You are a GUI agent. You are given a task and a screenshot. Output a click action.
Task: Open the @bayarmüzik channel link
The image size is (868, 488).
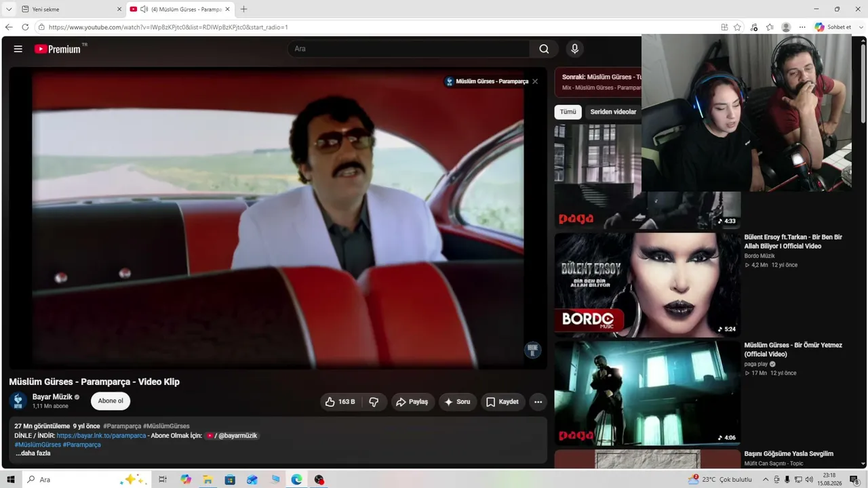tap(232, 436)
